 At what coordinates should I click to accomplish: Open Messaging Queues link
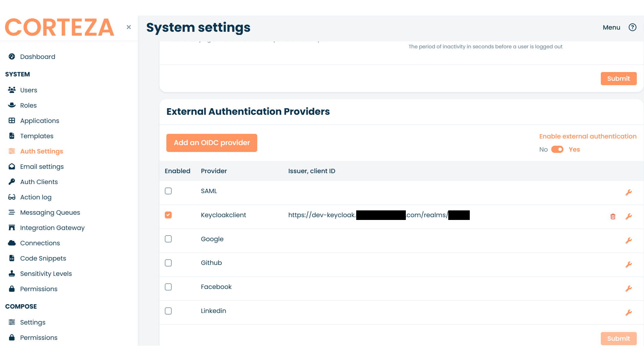50,212
